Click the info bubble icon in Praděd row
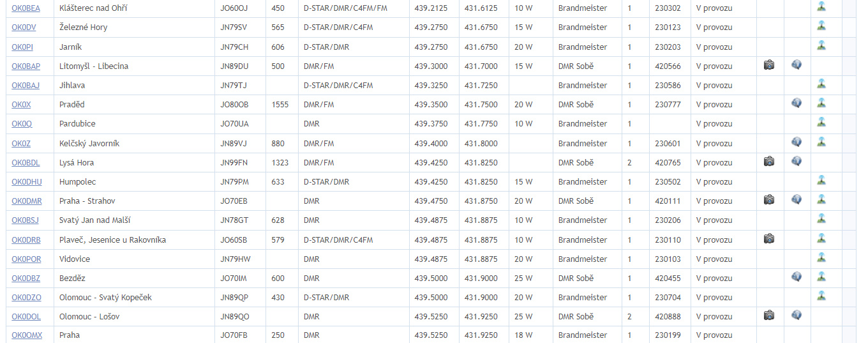The height and width of the screenshot is (343, 868). [x=797, y=103]
